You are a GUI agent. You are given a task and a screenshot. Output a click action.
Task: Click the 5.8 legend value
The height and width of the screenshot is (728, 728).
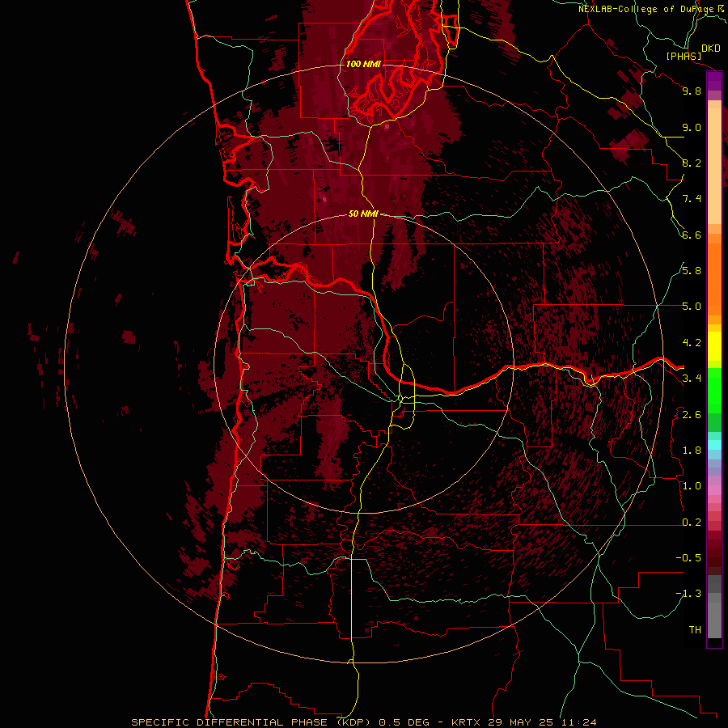(692, 271)
